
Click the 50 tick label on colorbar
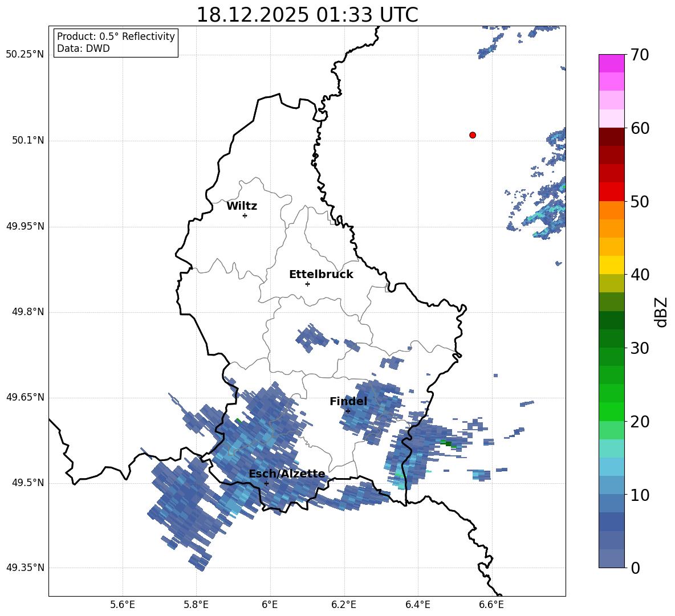(640, 201)
